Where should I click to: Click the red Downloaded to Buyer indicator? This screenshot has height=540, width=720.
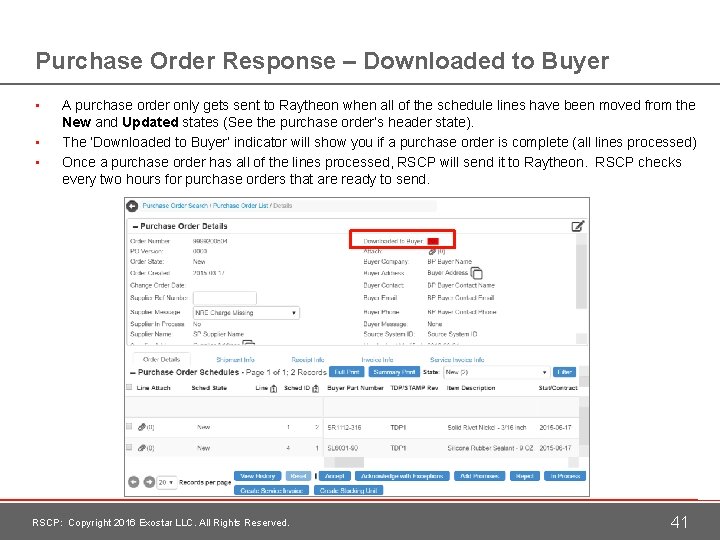(x=433, y=241)
